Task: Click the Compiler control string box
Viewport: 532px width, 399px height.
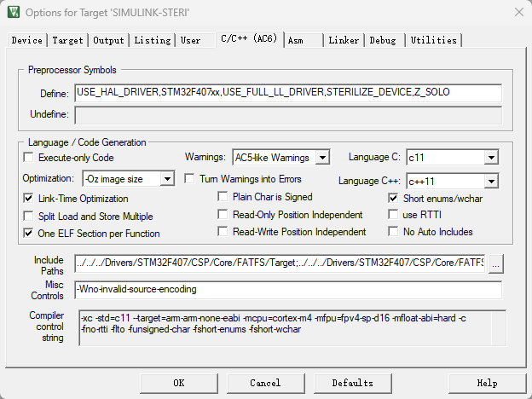Action: [x=292, y=327]
